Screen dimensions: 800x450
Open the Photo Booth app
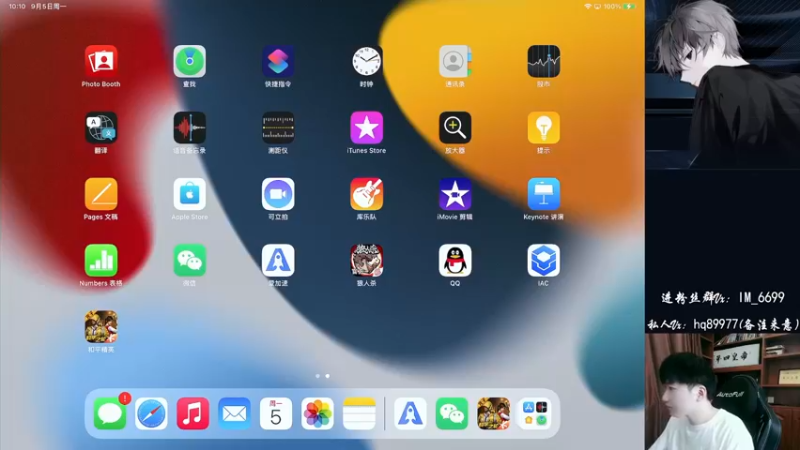[x=101, y=61]
